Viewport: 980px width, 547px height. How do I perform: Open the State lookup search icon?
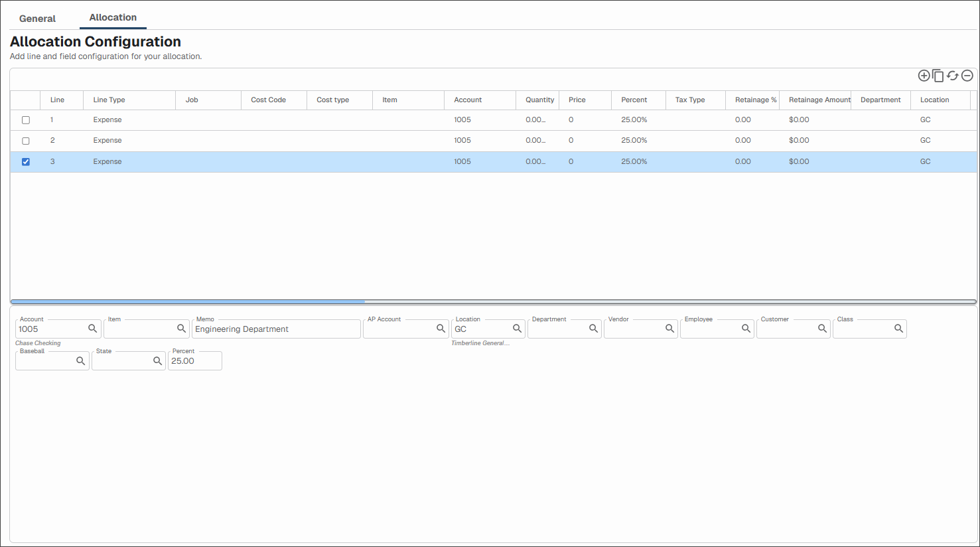157,361
